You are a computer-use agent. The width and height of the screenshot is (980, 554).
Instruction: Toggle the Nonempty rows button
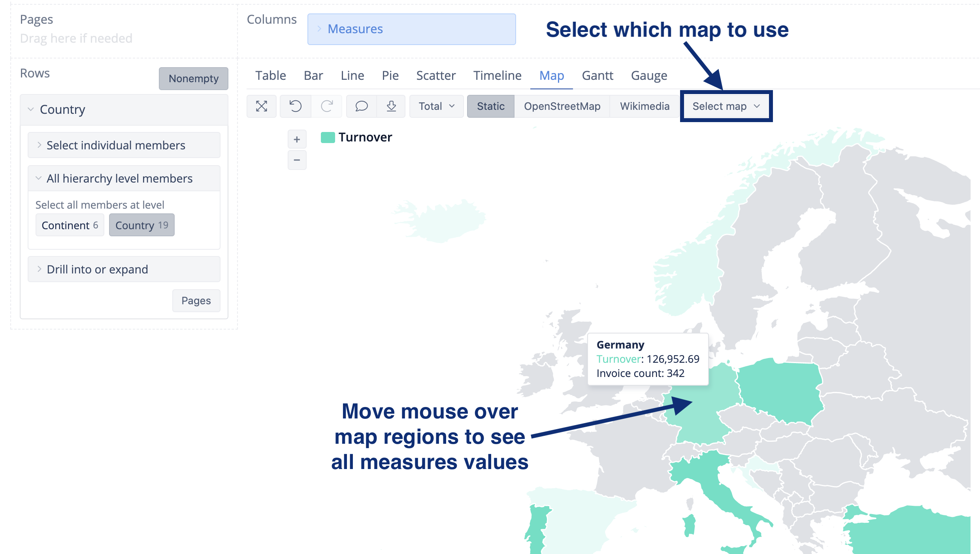coord(193,78)
